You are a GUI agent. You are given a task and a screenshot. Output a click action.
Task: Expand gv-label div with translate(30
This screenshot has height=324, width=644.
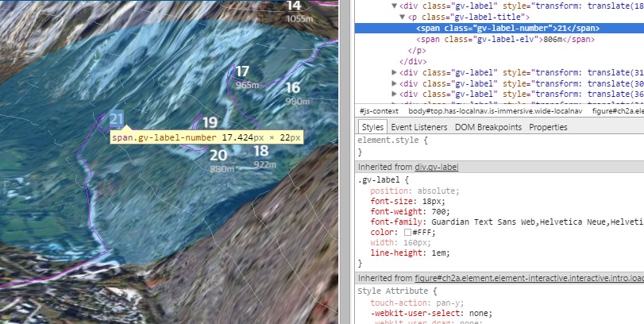click(x=395, y=83)
